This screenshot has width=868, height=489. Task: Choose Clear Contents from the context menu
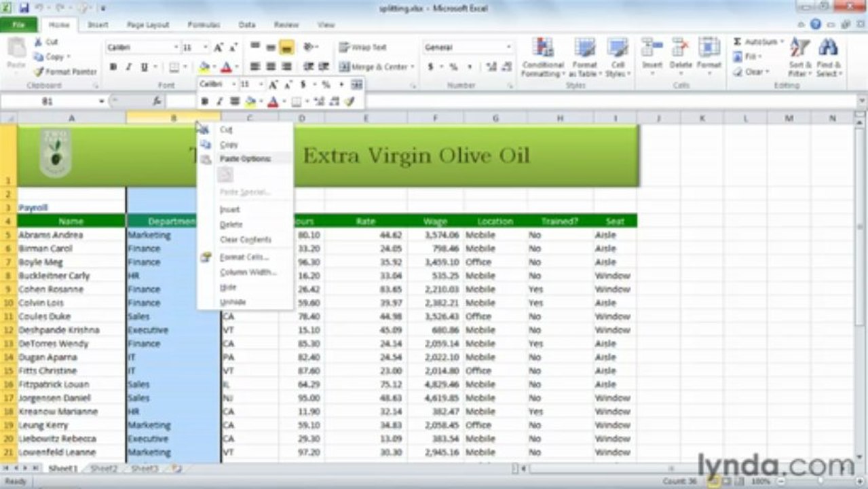coord(245,239)
